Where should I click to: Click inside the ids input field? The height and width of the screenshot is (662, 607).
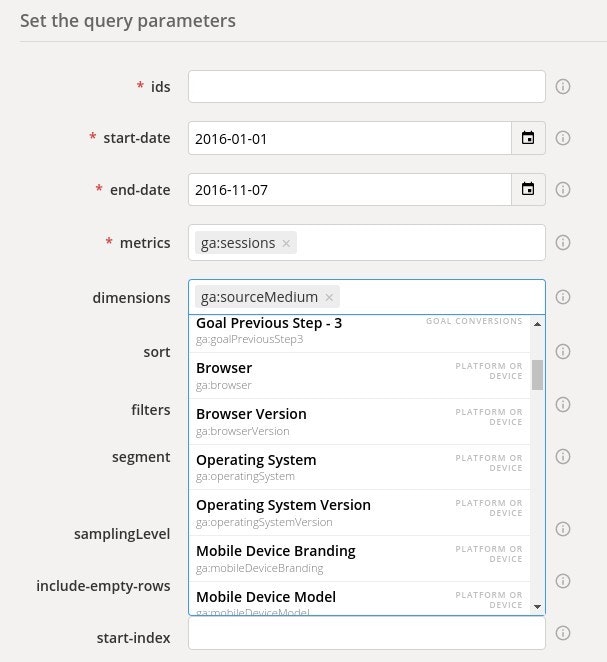pyautogui.click(x=366, y=87)
